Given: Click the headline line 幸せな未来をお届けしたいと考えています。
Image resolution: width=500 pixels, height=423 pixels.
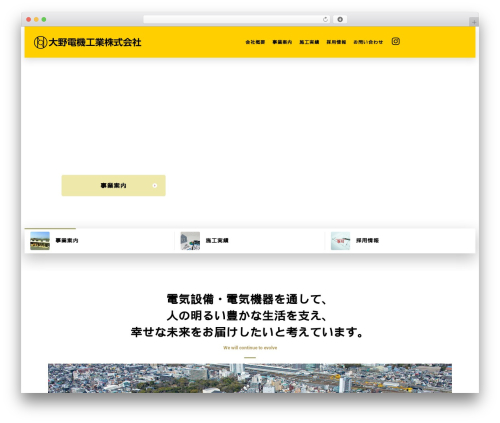Looking at the screenshot, I should 247,332.
